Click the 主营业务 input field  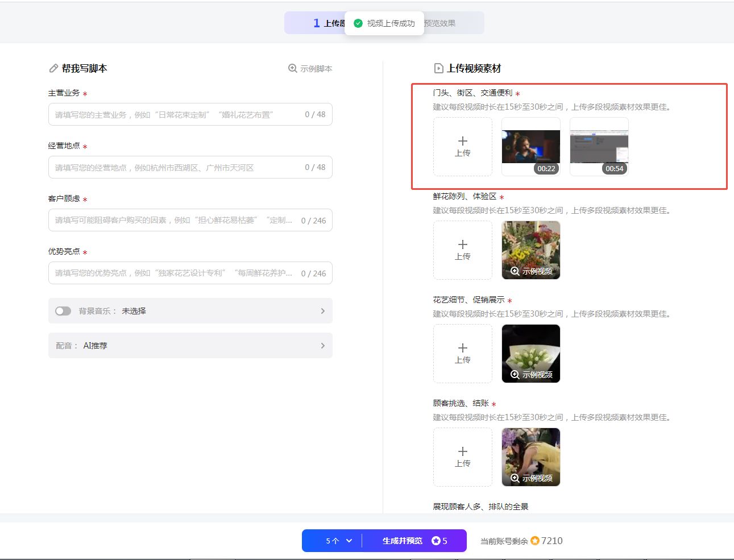pyautogui.click(x=176, y=115)
